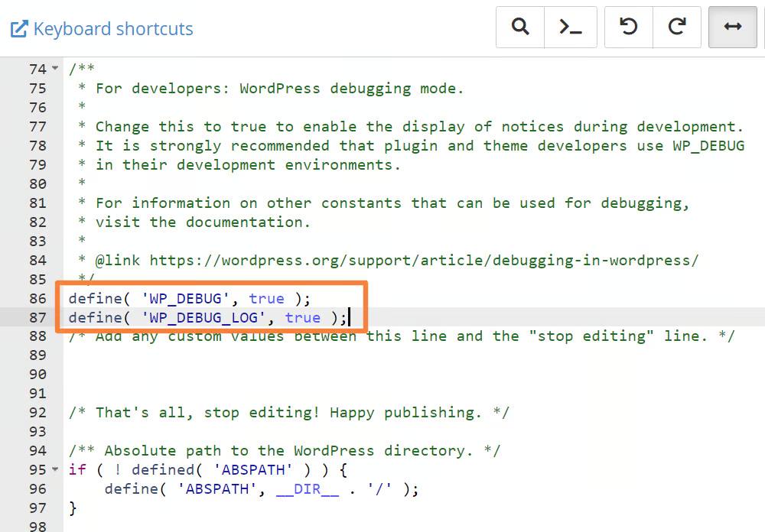Open the search magnifier tool

click(520, 27)
